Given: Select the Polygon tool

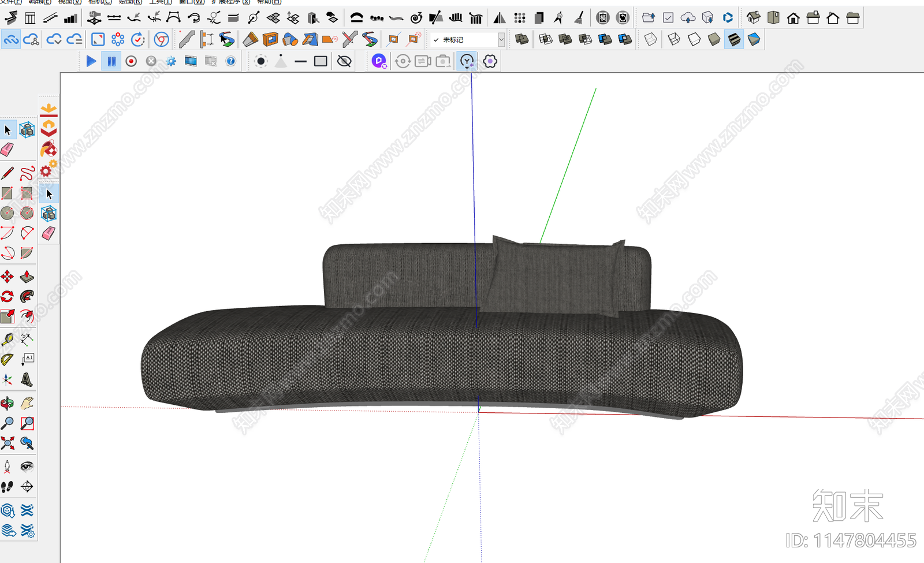Looking at the screenshot, I should [x=27, y=213].
